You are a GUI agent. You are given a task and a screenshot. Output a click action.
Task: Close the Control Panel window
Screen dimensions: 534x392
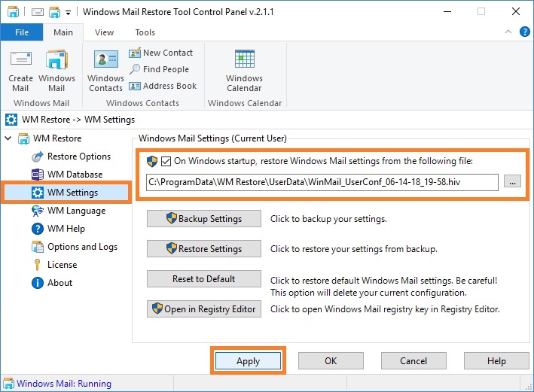(x=516, y=11)
